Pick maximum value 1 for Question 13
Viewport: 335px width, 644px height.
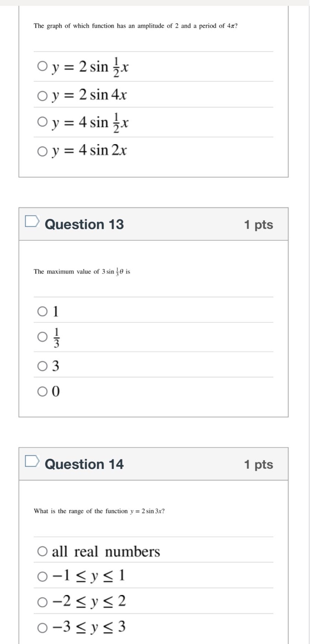(x=42, y=311)
